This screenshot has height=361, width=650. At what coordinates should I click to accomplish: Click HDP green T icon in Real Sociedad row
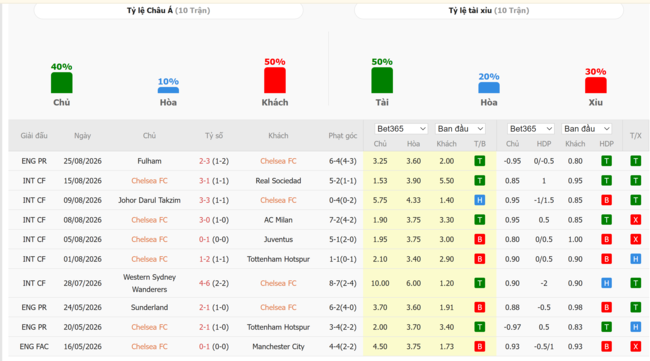606,180
